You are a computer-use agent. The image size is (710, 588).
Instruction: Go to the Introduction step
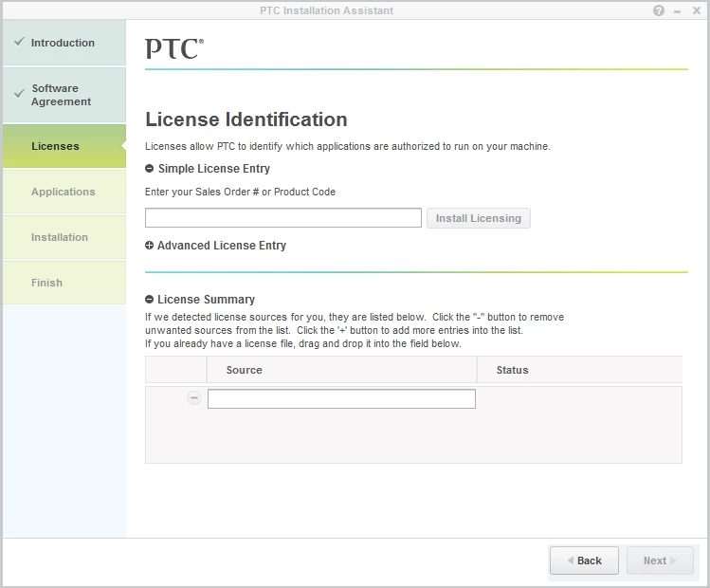[x=64, y=43]
